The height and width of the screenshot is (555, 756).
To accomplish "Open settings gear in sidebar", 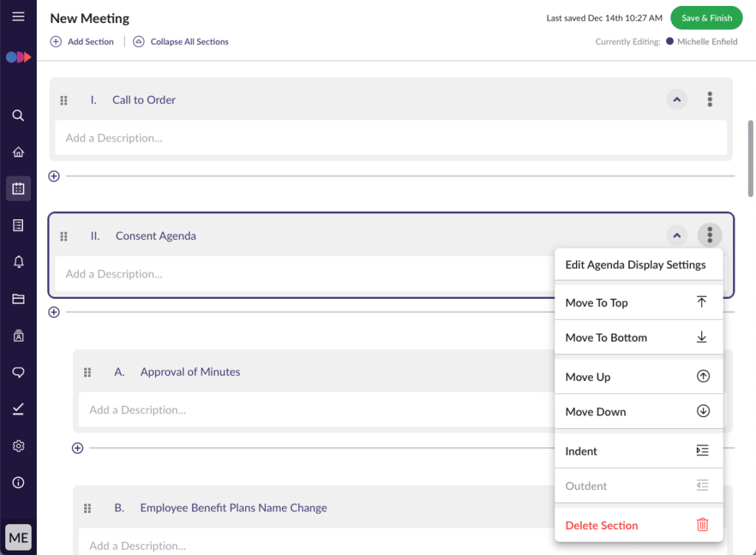I will coord(18,446).
